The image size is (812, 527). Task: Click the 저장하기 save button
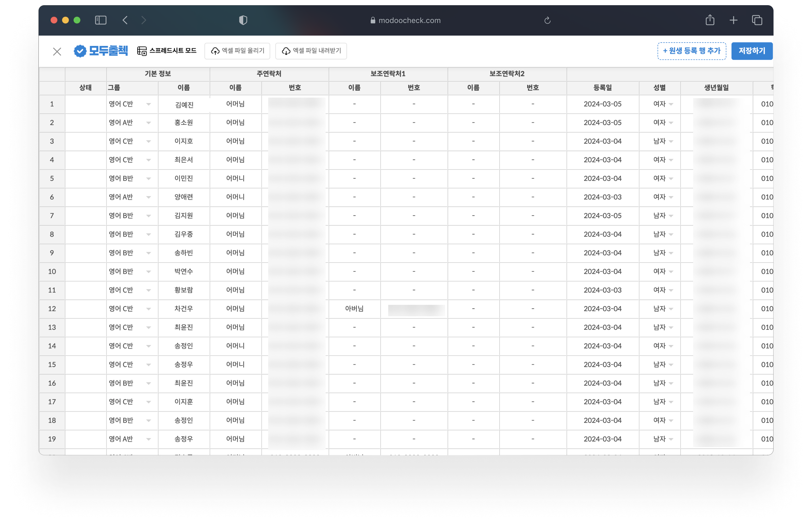point(752,51)
